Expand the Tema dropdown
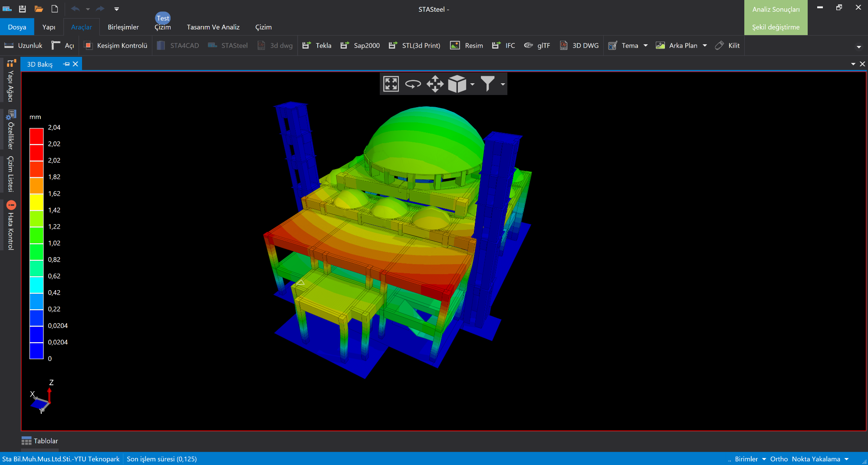This screenshot has height=465, width=868. click(x=645, y=46)
